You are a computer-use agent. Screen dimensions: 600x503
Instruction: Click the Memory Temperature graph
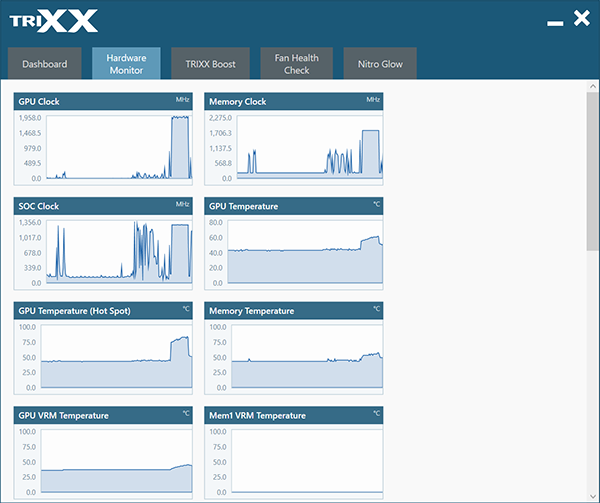pos(308,357)
